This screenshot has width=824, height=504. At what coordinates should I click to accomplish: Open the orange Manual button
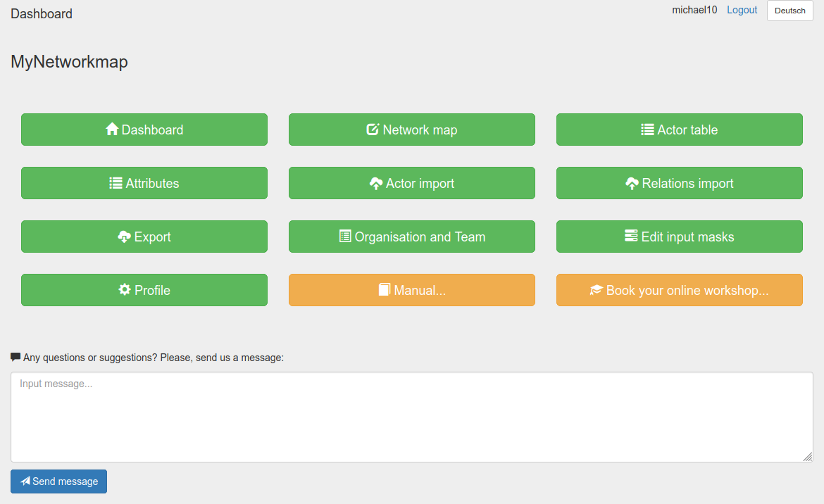pyautogui.click(x=411, y=290)
